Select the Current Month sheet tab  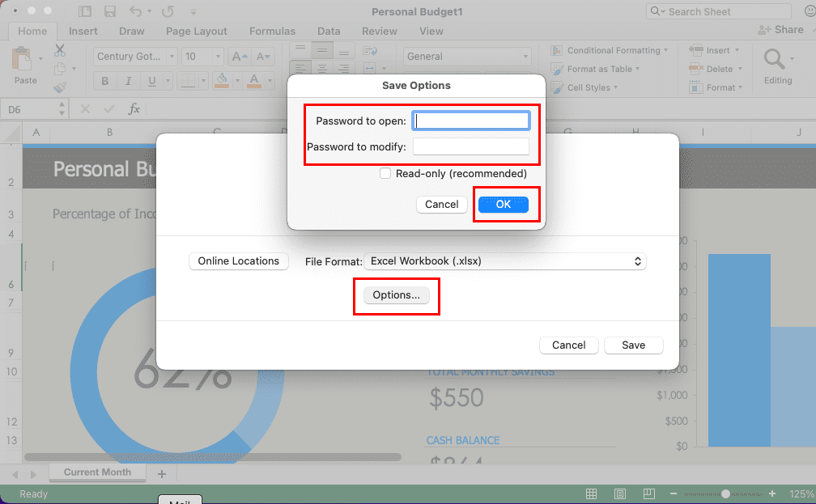point(97,472)
